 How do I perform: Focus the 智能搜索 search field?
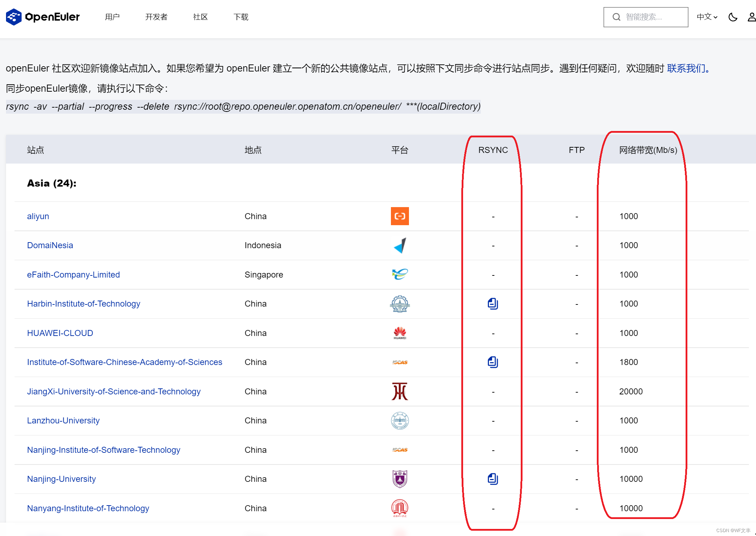pyautogui.click(x=646, y=17)
